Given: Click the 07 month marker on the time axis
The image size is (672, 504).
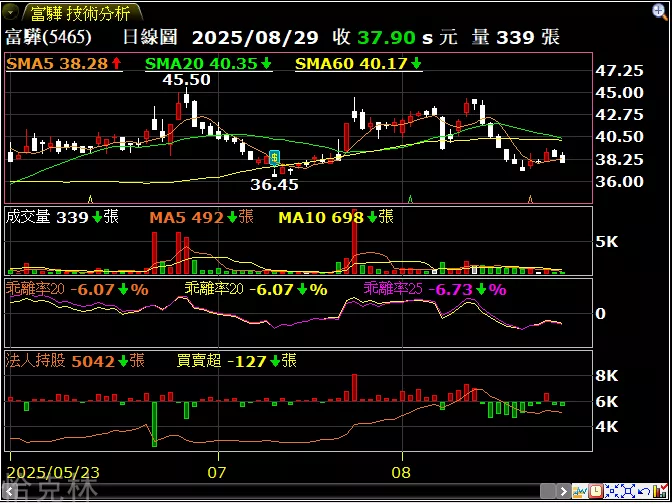Looking at the screenshot, I should pos(217,473).
